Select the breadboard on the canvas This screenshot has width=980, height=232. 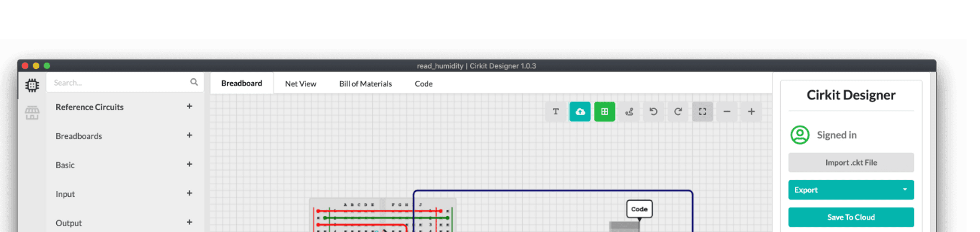pos(382,215)
